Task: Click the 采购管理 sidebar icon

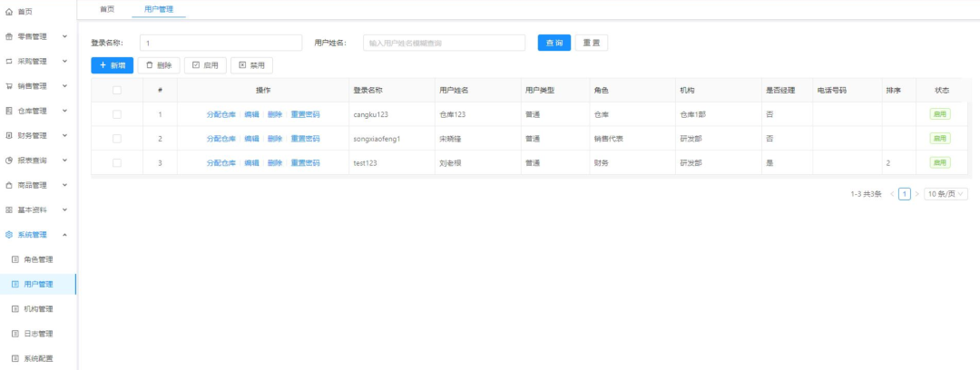Action: click(9, 62)
